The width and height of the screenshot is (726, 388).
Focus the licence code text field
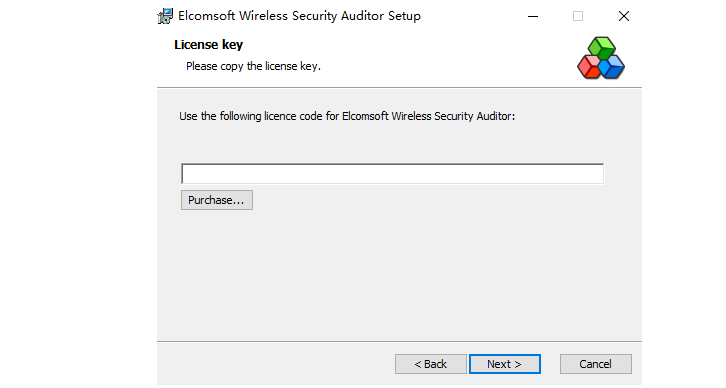point(392,174)
